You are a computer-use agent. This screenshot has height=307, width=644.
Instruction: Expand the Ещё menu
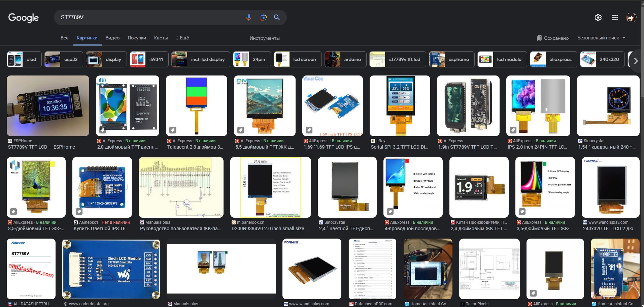tap(182, 38)
